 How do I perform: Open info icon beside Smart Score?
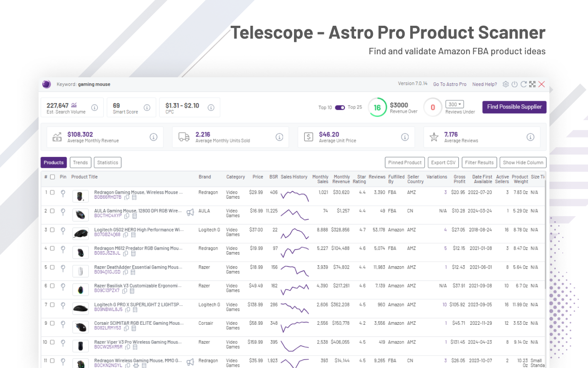(x=147, y=108)
